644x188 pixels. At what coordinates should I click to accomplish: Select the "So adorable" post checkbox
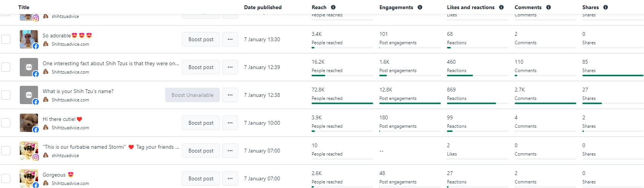[6, 39]
